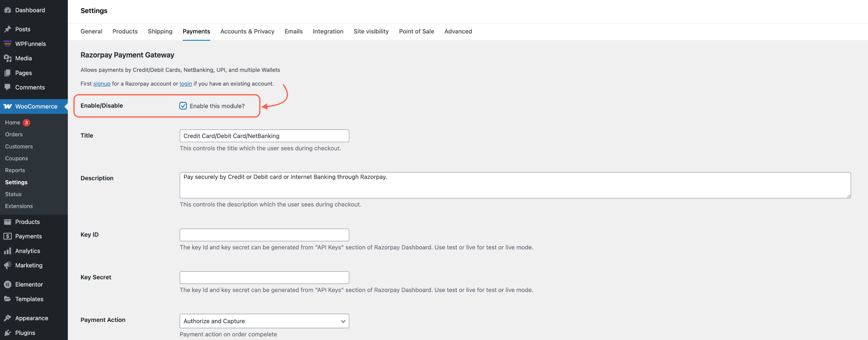This screenshot has height=340, width=868.
Task: Click the Appearance paintbrush icon
Action: (x=8, y=318)
